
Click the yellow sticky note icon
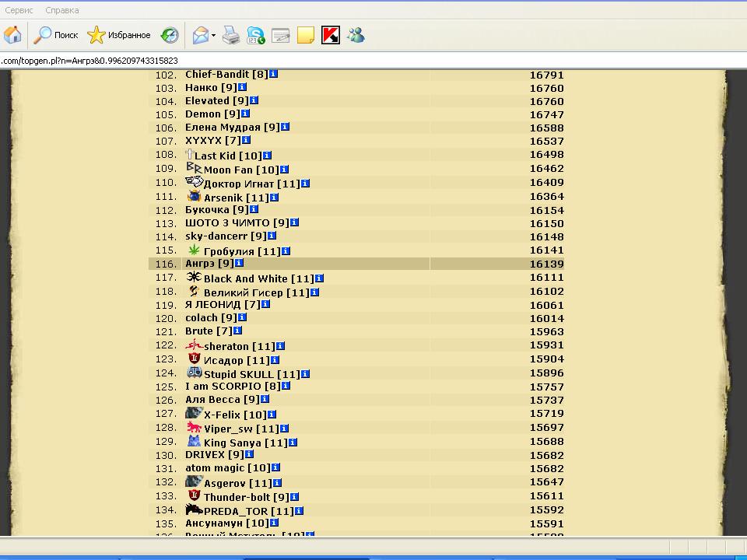pos(306,35)
